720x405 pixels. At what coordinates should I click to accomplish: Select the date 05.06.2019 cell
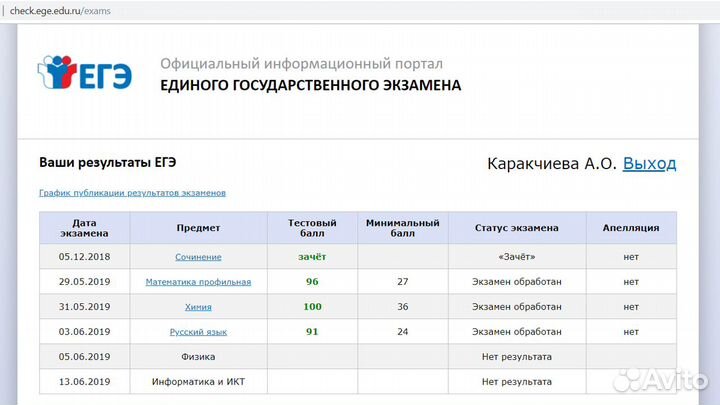84,356
